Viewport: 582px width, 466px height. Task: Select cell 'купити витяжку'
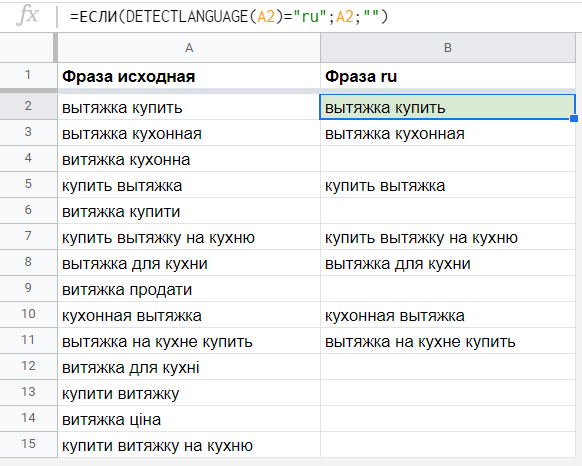[x=189, y=392]
